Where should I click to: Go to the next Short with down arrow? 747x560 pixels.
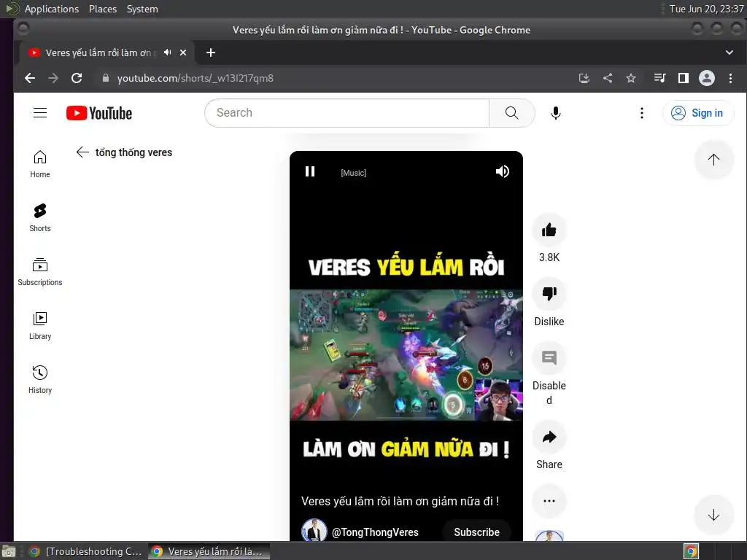coord(713,515)
